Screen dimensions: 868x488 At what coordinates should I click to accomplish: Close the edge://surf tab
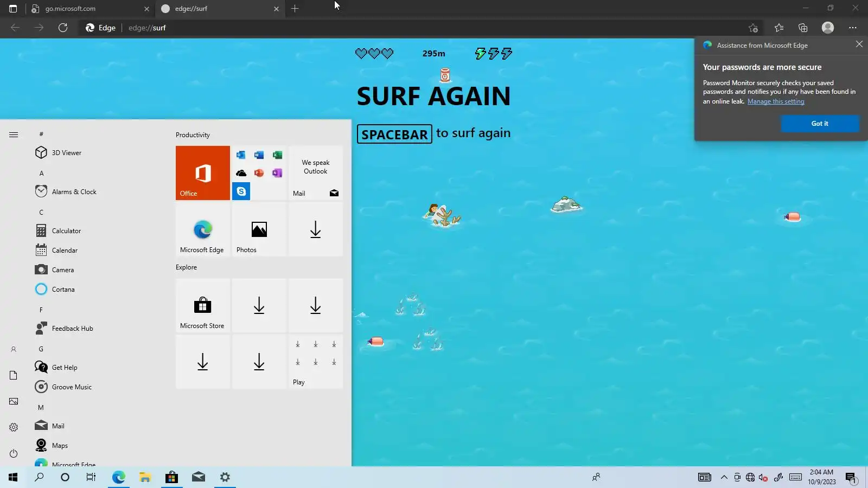pos(276,9)
